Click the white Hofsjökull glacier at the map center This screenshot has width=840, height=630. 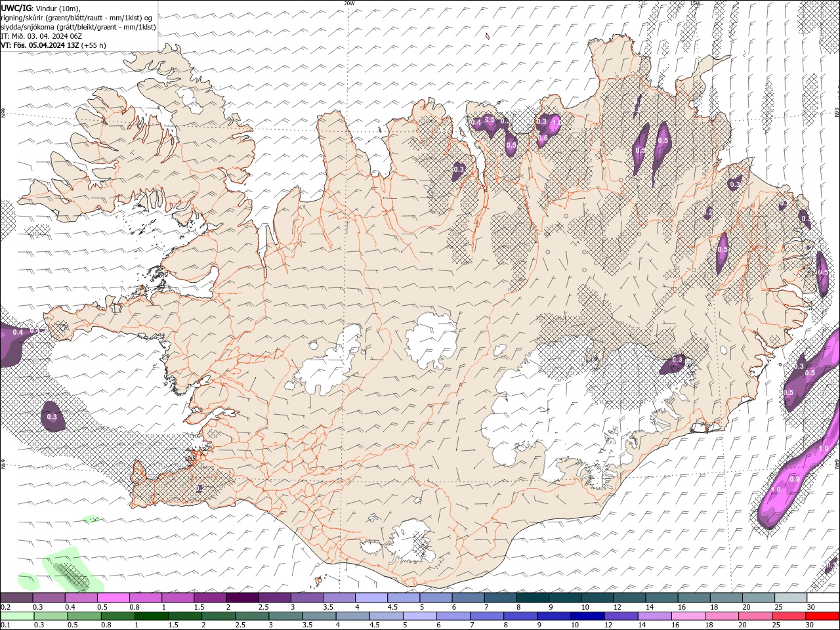click(x=432, y=341)
